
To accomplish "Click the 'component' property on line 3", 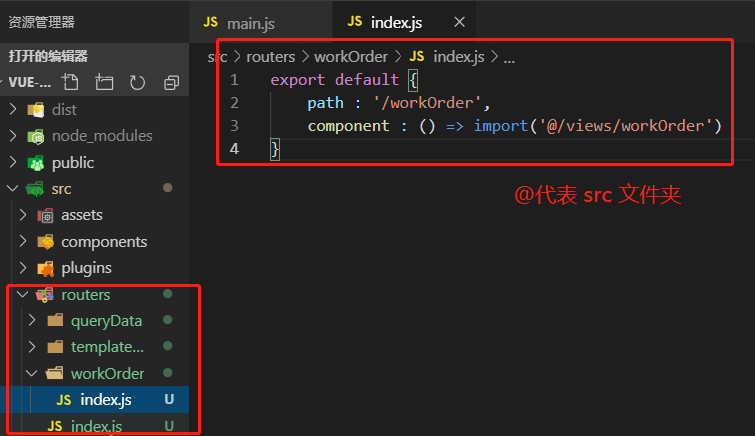I will pos(349,126).
